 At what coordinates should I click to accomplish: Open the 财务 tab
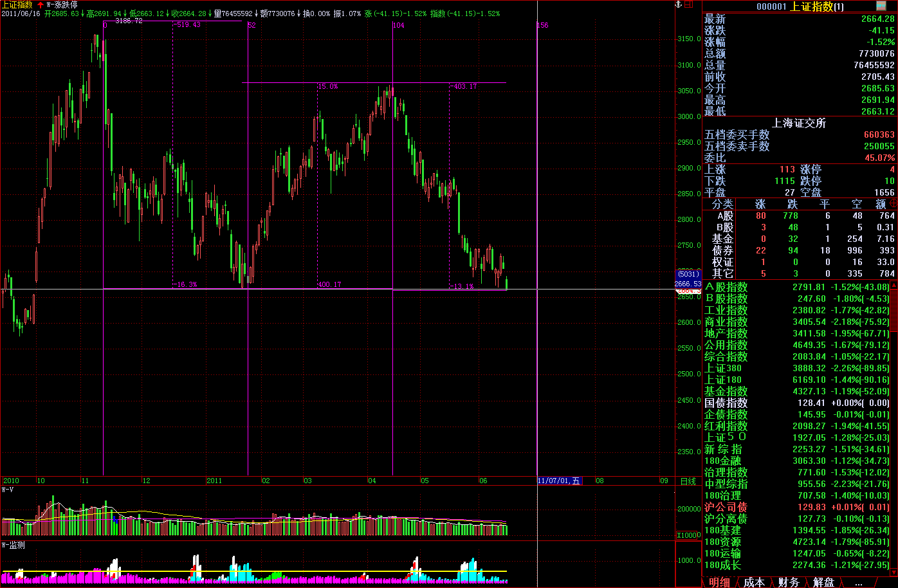tap(788, 582)
